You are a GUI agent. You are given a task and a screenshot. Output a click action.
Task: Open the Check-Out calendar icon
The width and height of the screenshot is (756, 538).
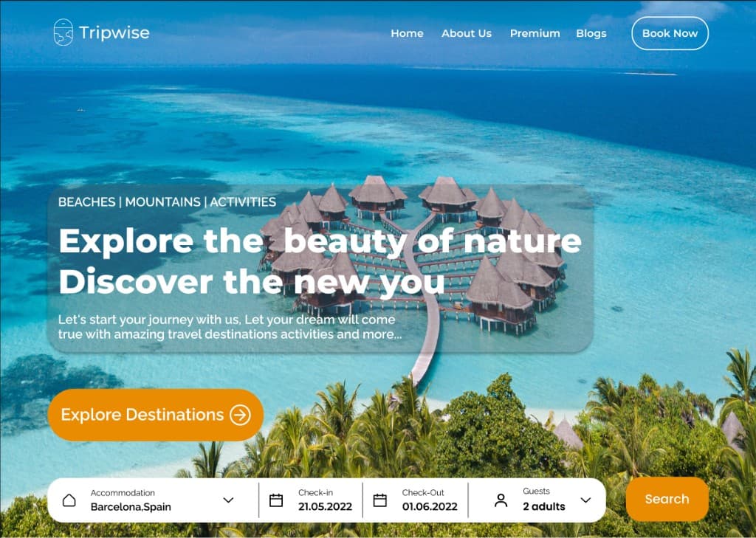point(380,500)
